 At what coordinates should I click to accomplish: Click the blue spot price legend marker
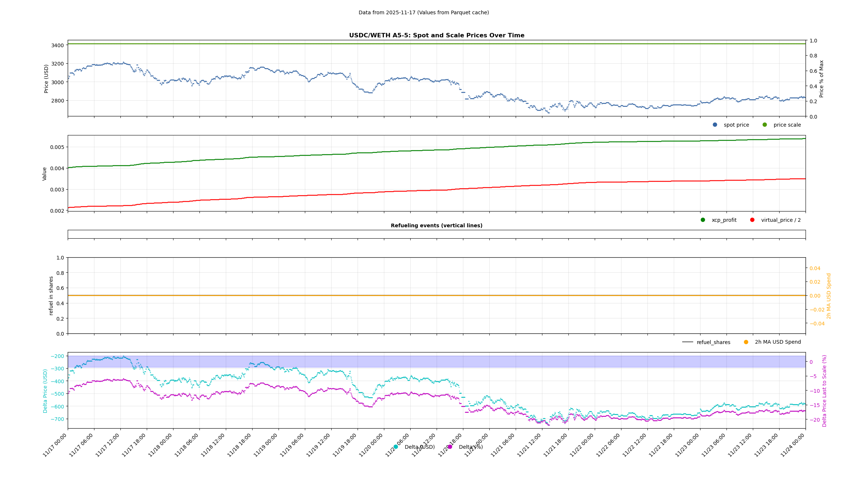715,125
